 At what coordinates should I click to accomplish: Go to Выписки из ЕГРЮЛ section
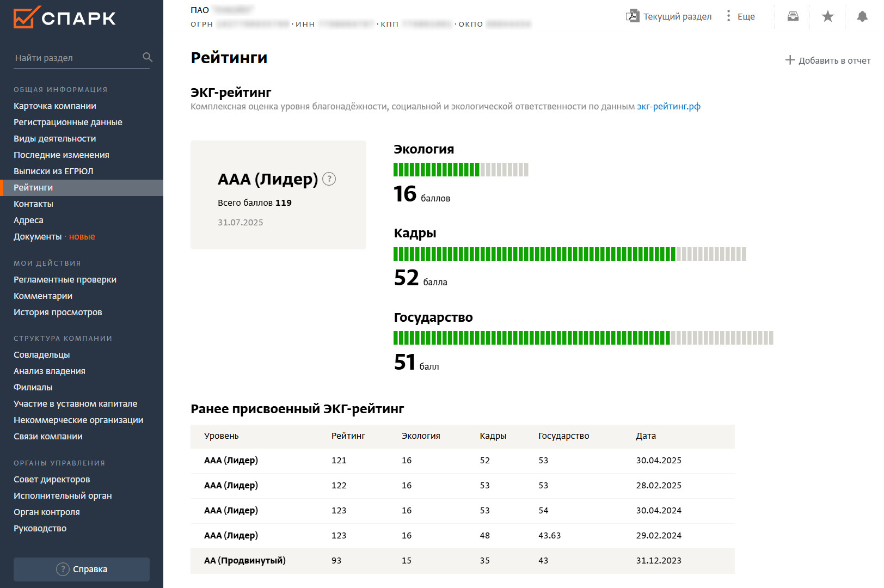53,171
